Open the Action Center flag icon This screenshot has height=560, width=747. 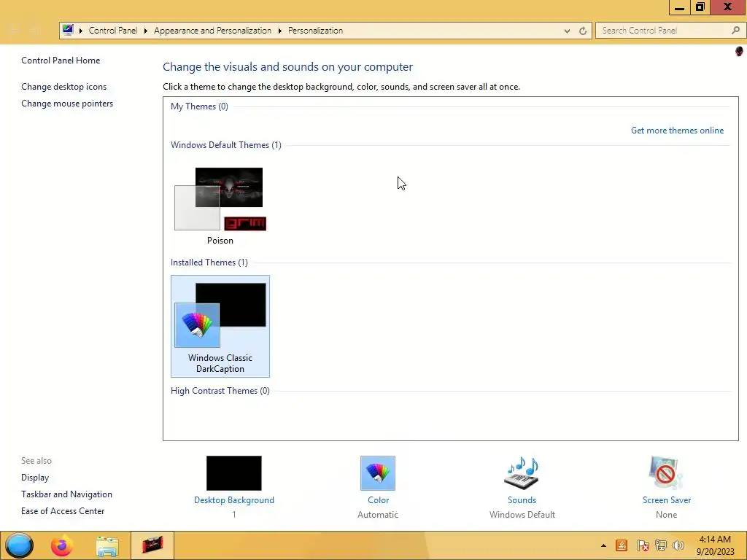click(643, 545)
